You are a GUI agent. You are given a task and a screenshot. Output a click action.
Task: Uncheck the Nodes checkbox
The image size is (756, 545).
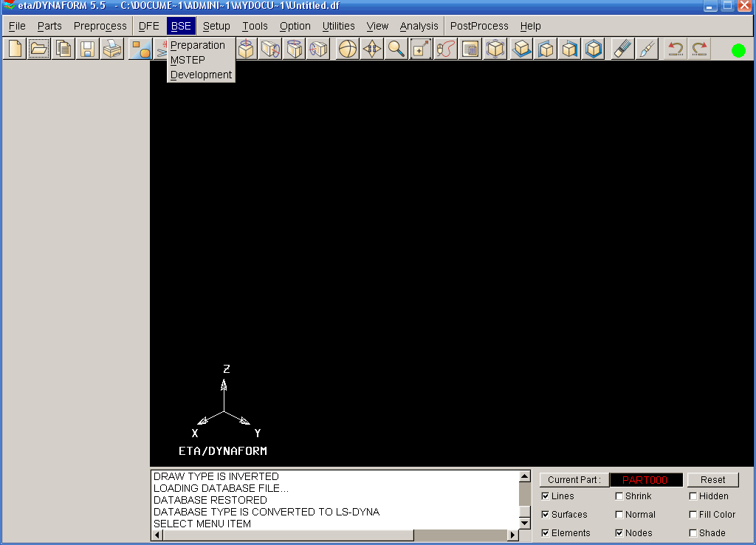point(619,533)
